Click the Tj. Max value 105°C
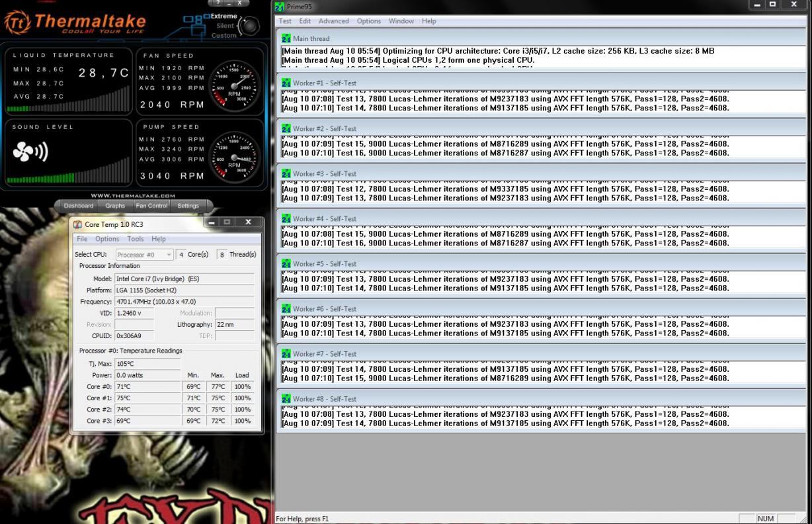The height and width of the screenshot is (524, 812). 147,364
